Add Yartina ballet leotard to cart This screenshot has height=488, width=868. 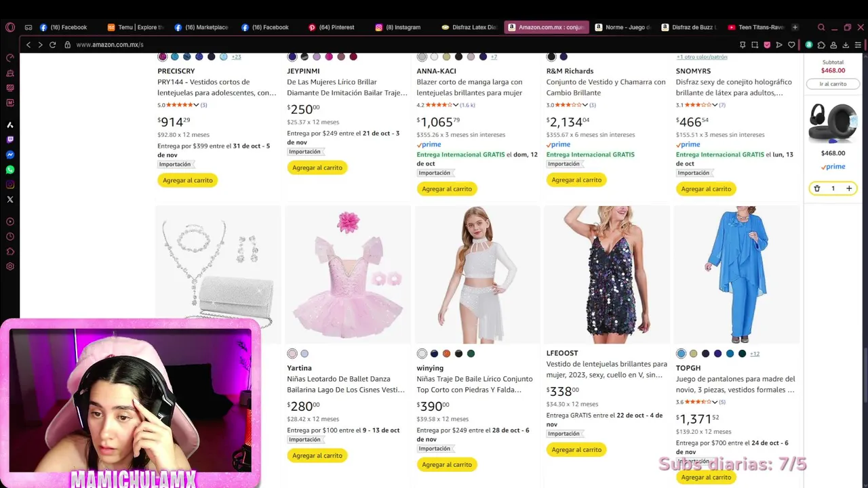pyautogui.click(x=317, y=455)
